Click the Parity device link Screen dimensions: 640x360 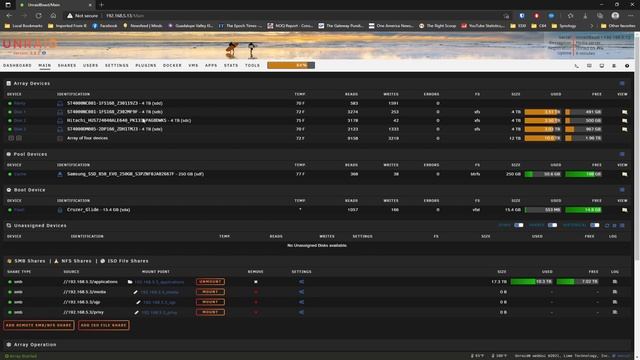20,103
